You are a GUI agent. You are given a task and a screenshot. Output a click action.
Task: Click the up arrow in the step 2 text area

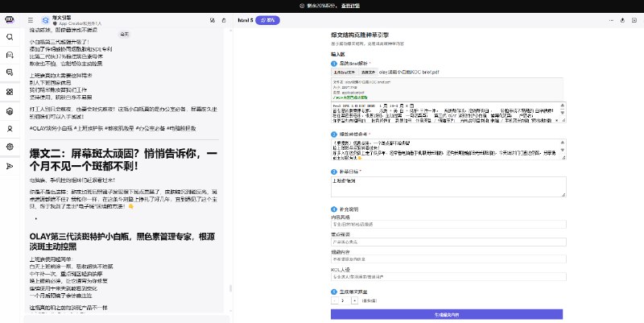pyautogui.click(x=562, y=143)
